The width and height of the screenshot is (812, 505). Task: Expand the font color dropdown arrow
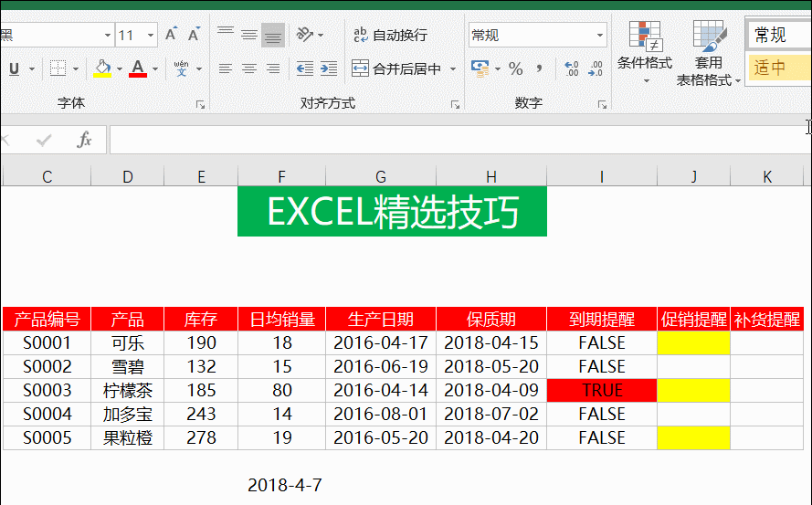coord(155,68)
